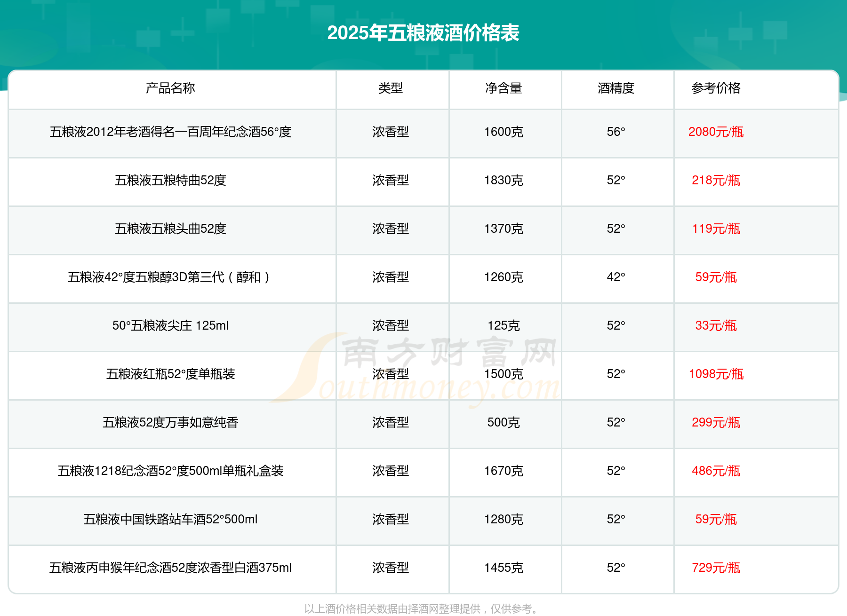The width and height of the screenshot is (847, 616).
Task: Click the price 33元/瓶
Action: tap(716, 325)
